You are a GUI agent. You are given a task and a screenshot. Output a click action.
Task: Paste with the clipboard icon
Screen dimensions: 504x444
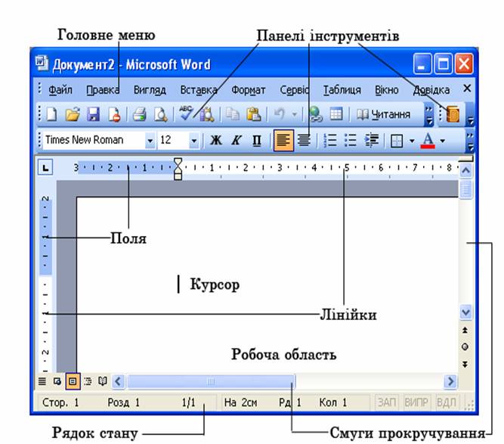tap(254, 114)
